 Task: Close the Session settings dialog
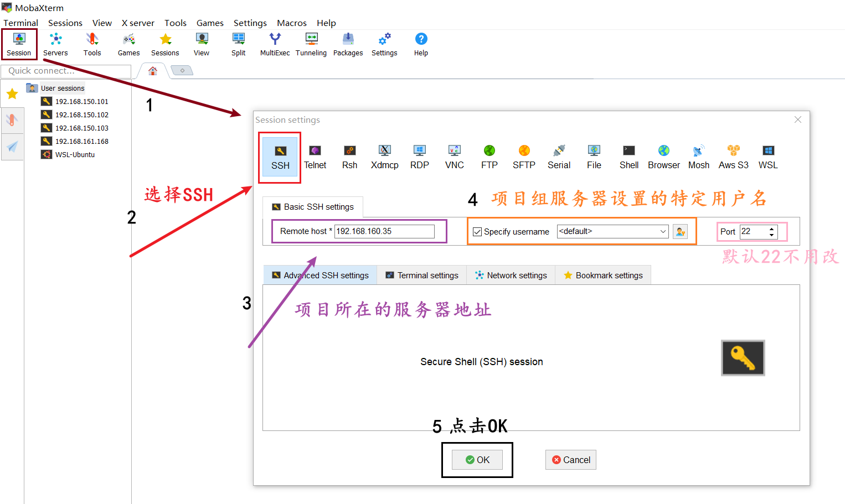pyautogui.click(x=798, y=119)
